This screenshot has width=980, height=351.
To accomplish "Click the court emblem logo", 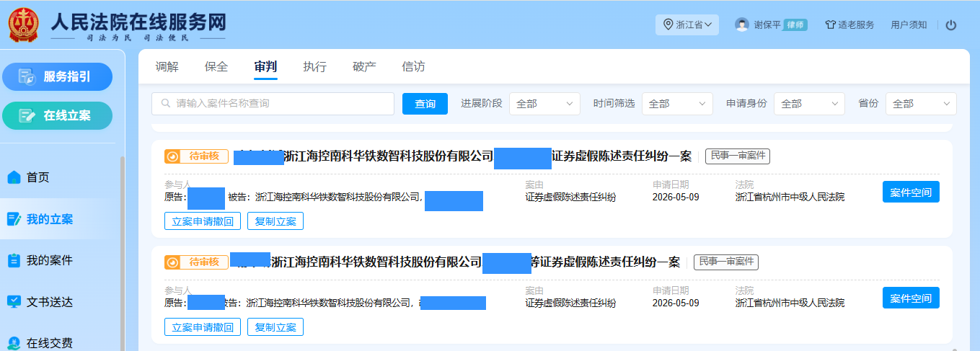I will click(x=24, y=24).
